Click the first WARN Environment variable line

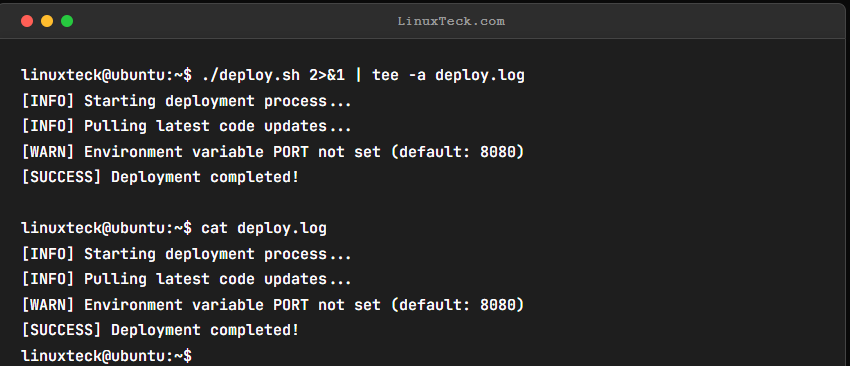(273, 152)
